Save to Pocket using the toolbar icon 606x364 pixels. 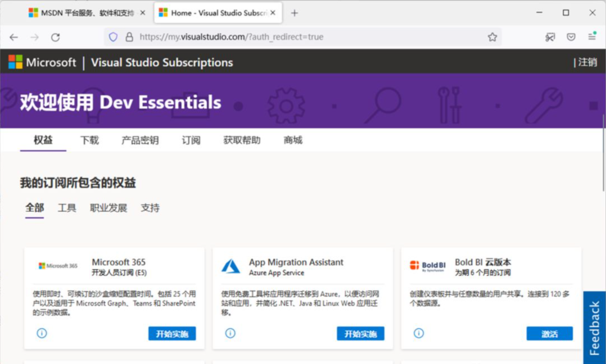pyautogui.click(x=571, y=37)
